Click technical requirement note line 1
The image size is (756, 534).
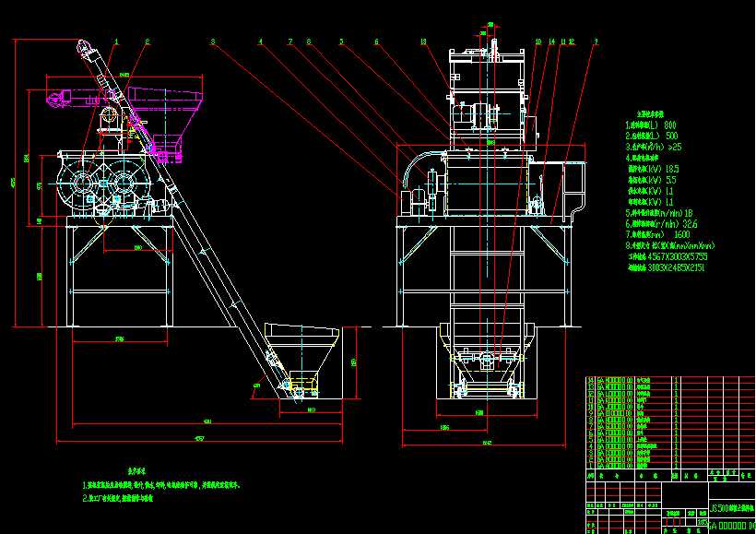161,485
